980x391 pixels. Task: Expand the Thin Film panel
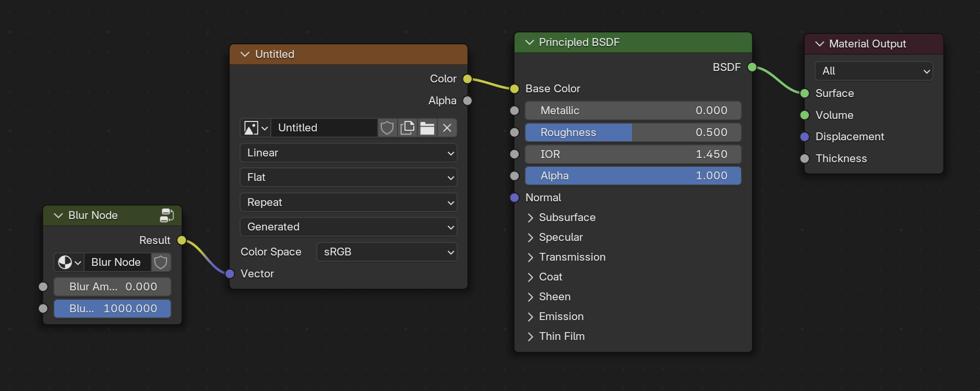[530, 336]
